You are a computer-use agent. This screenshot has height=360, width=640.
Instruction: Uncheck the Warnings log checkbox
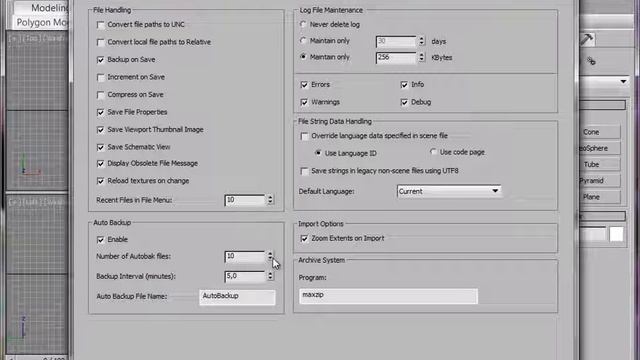(304, 102)
